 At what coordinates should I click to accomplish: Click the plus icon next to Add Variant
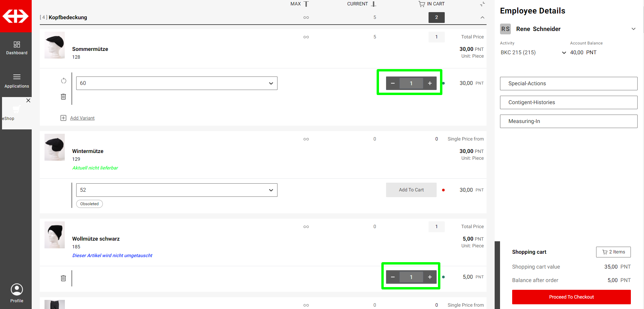pos(63,118)
